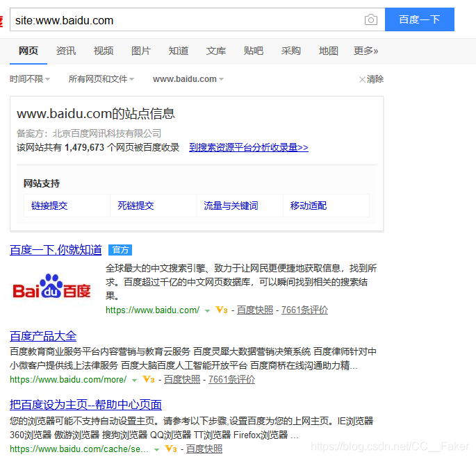Click the 链接提交 link
This screenshot has width=476, height=459.
[x=49, y=206]
